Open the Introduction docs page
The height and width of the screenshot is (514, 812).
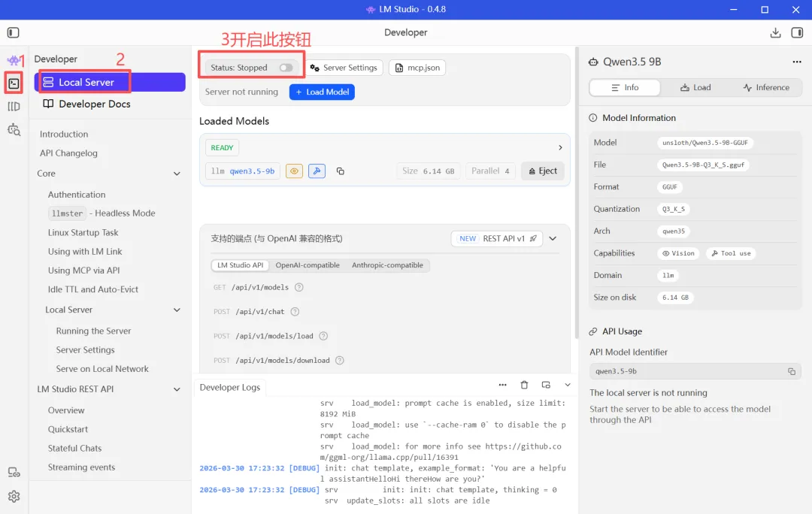tap(64, 134)
